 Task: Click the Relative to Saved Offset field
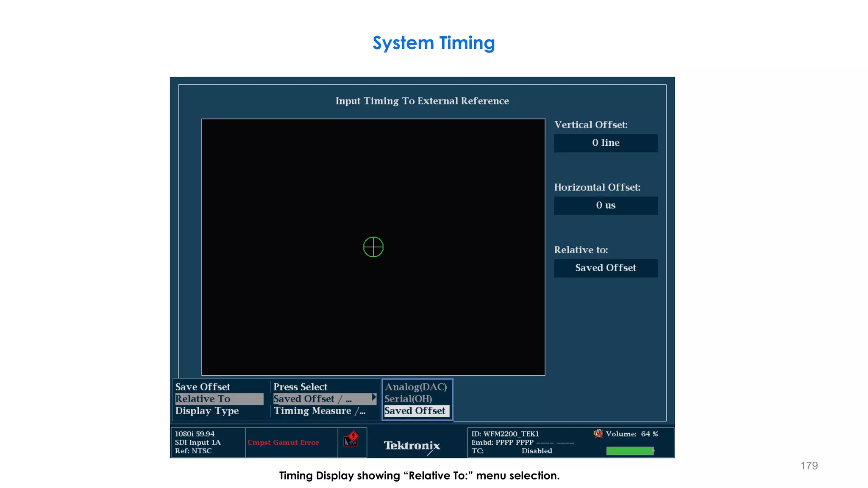[606, 268]
